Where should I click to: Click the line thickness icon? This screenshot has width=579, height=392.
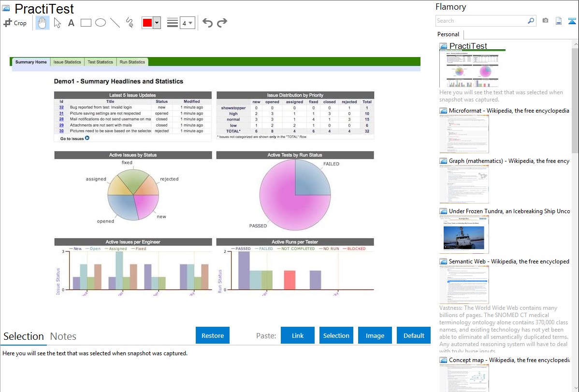click(x=172, y=23)
